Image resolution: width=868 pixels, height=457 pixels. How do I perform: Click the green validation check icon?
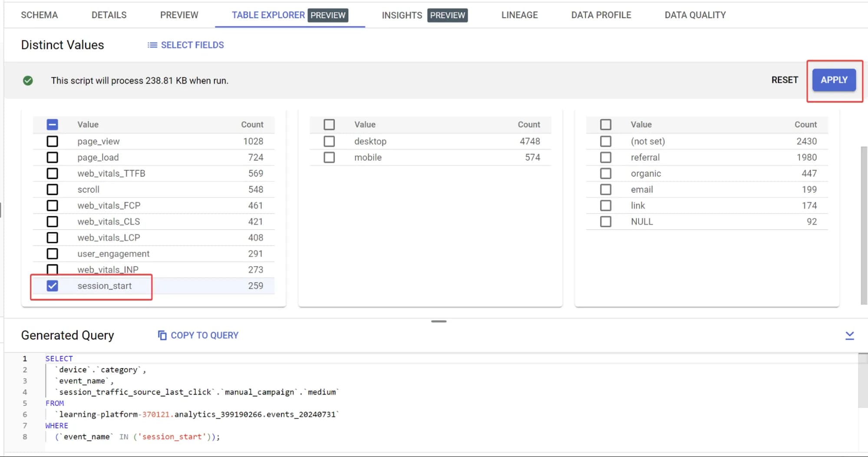pyautogui.click(x=28, y=81)
